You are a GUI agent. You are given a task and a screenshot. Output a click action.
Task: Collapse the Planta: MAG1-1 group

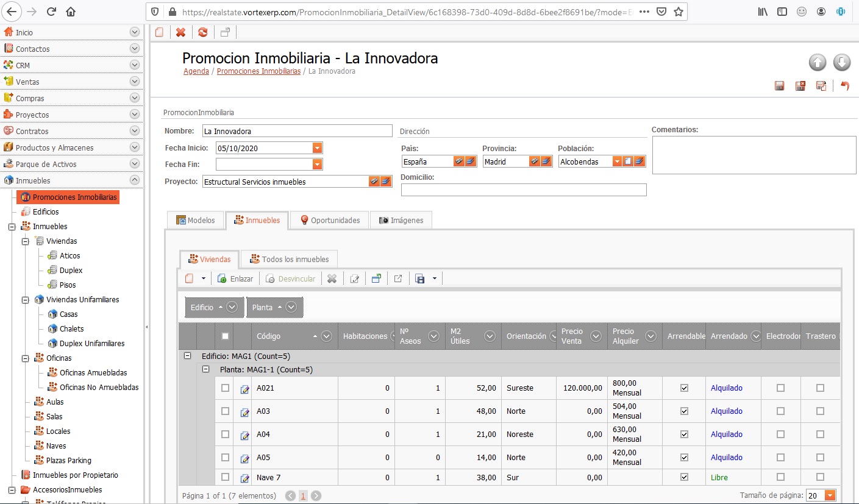point(205,369)
